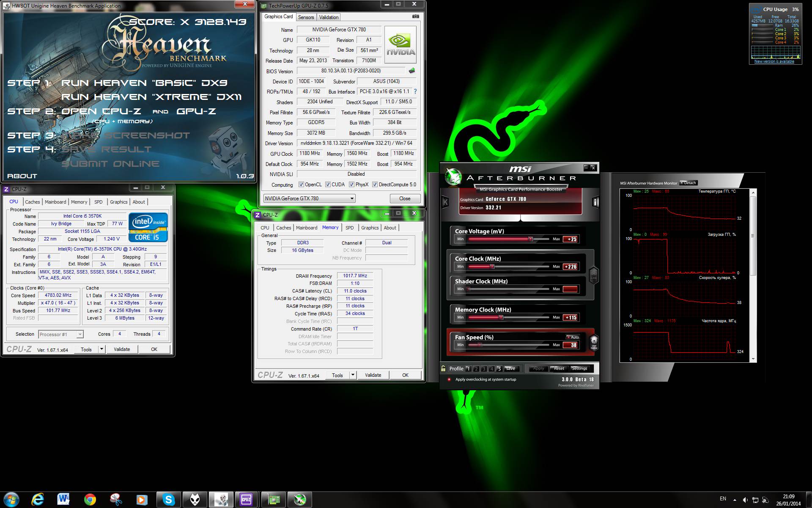Open the Snipping Tool taskbar icon
This screenshot has width=812, height=508.
tap(115, 500)
